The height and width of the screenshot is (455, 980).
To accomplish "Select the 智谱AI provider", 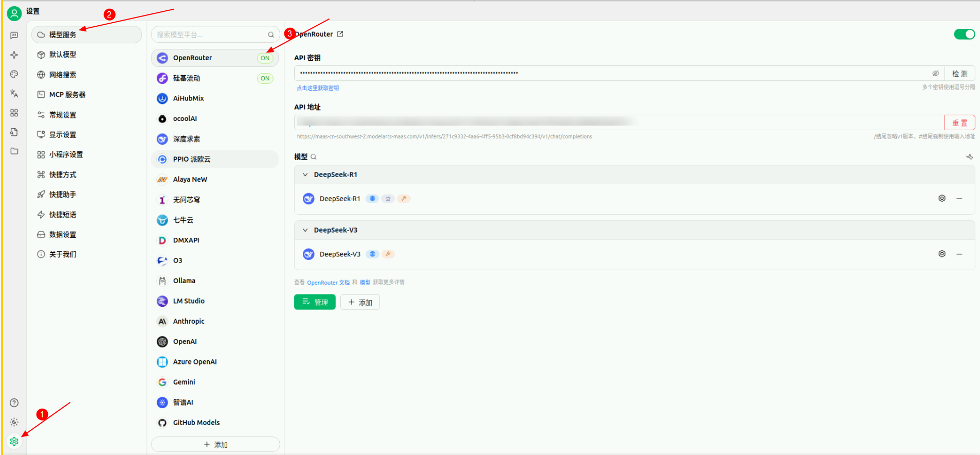I will pyautogui.click(x=215, y=402).
